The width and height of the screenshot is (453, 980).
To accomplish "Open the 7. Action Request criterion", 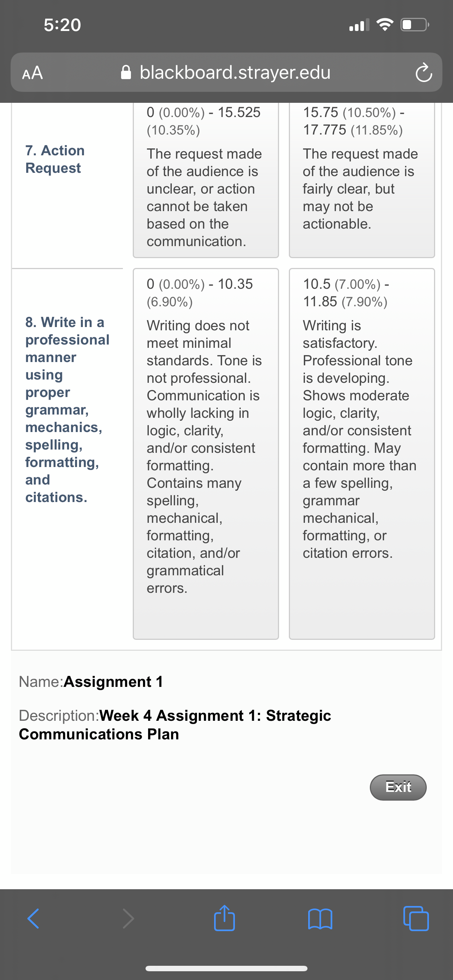I will (x=55, y=159).
